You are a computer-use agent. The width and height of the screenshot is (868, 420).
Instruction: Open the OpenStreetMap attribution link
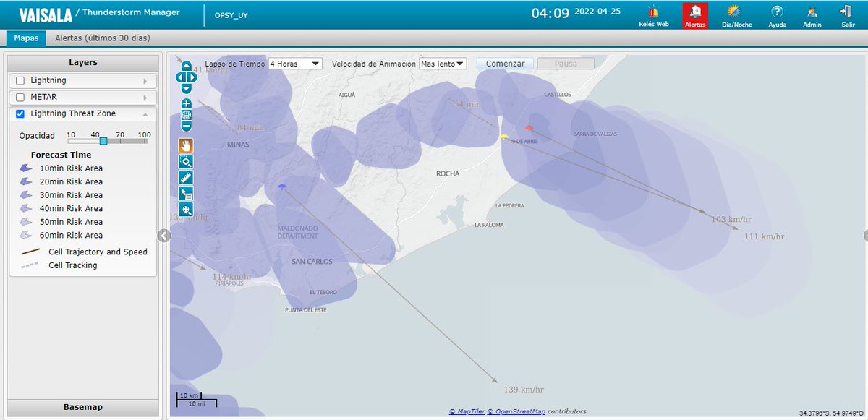click(516, 411)
